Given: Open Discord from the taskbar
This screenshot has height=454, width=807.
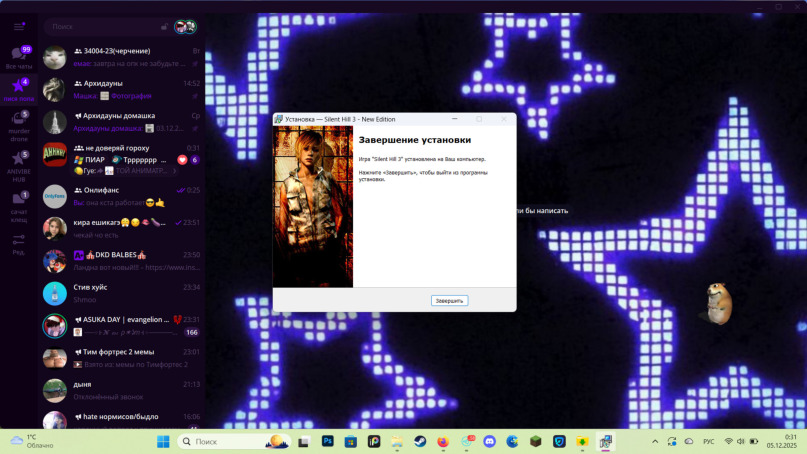Looking at the screenshot, I should point(489,442).
